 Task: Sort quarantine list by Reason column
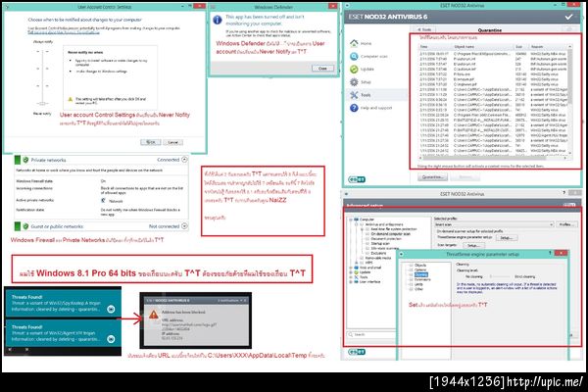coord(548,46)
